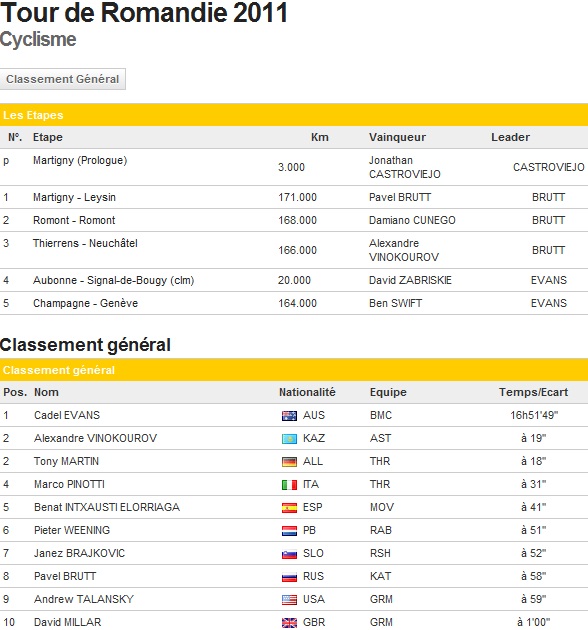
Task: Click the Aubonne - Signal-de-Bougy stage
Action: 113,280
